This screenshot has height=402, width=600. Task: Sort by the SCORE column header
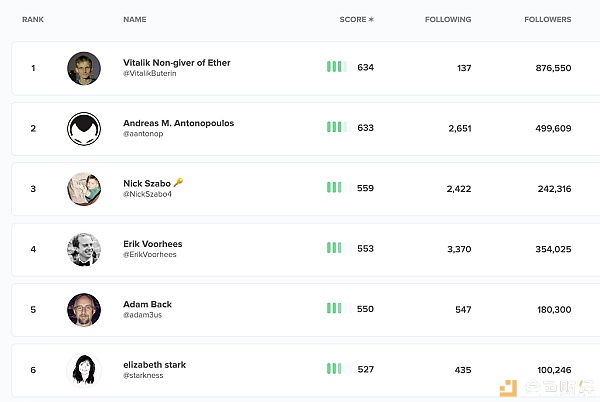tap(353, 19)
